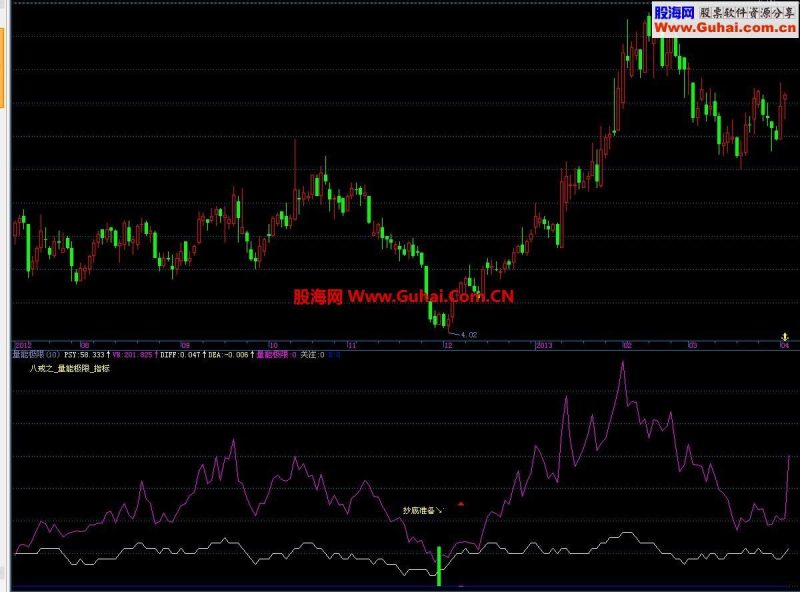Viewport: 800px width, 592px height.
Task: Select the 03 month marker on time axis
Action: [x=692, y=346]
